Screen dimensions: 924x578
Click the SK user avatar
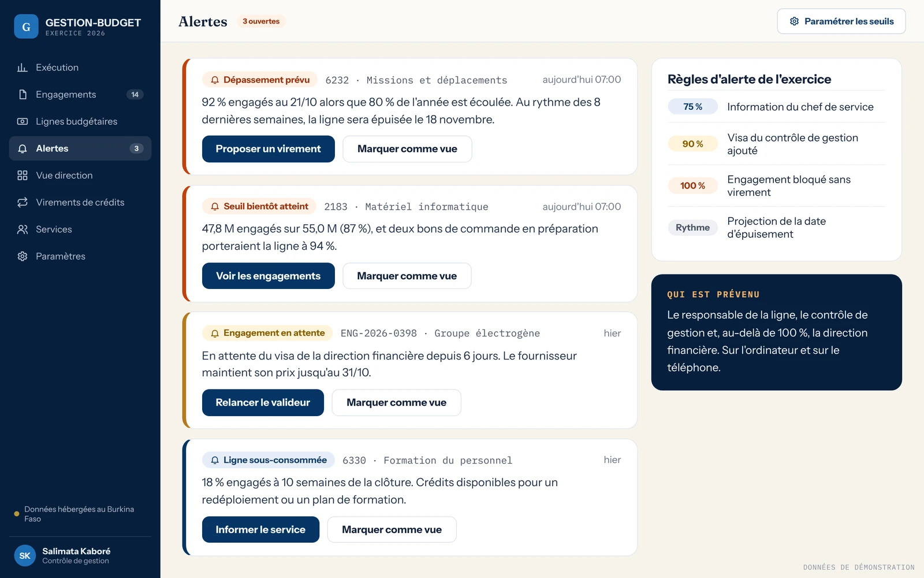(x=25, y=555)
